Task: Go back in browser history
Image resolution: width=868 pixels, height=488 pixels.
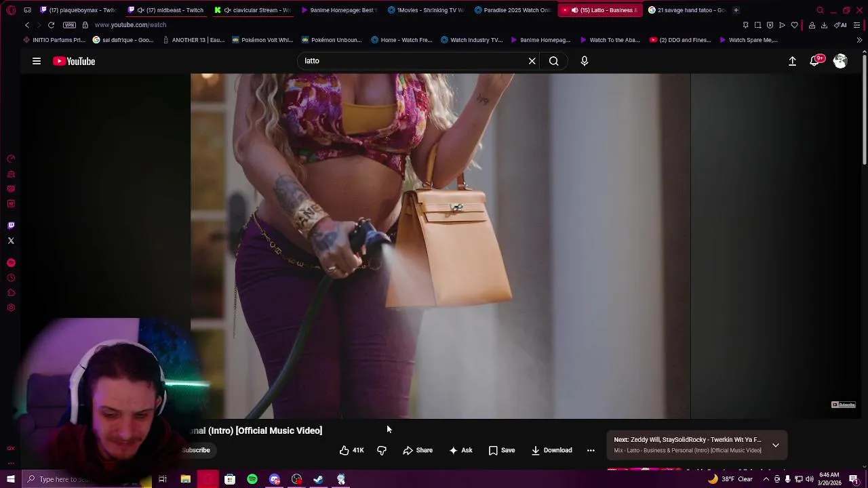Action: tap(27, 25)
